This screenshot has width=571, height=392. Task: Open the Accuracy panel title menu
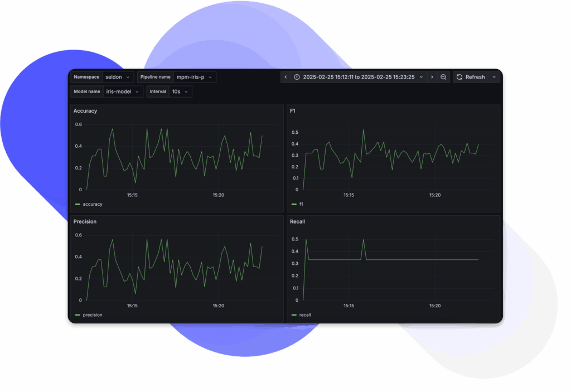coord(85,111)
